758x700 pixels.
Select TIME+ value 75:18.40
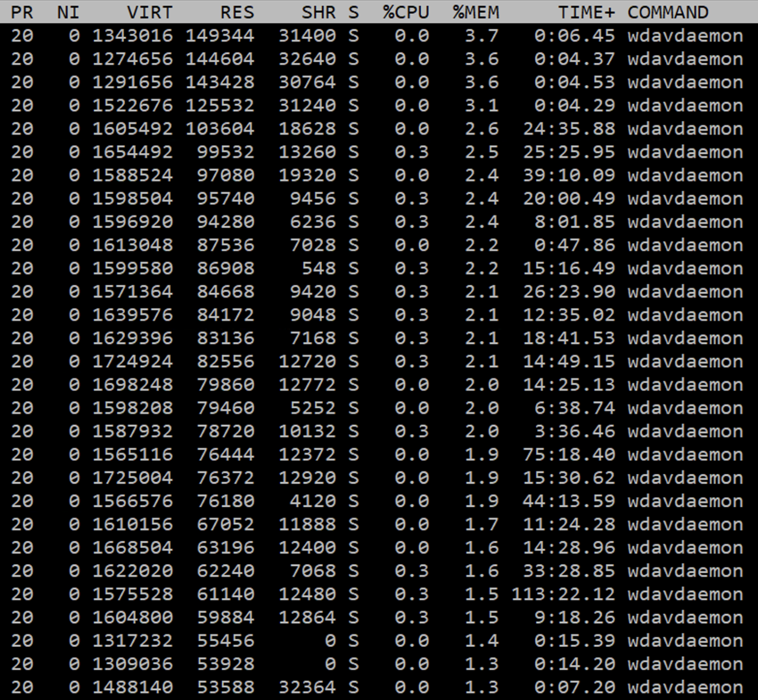[x=569, y=455]
